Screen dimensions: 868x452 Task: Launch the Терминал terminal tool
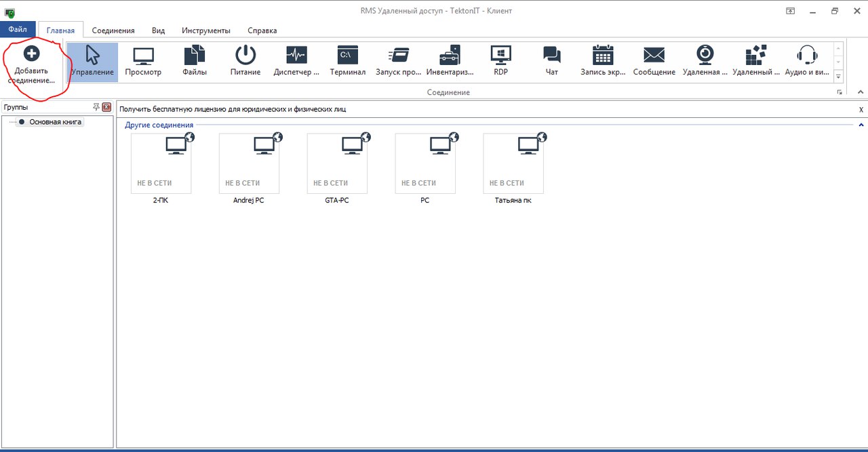347,56
